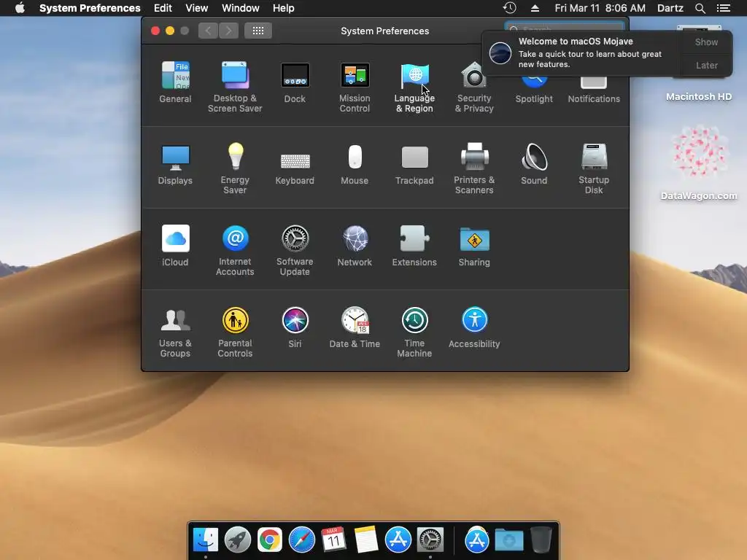Open Notification Center from menu bar

pos(723,8)
